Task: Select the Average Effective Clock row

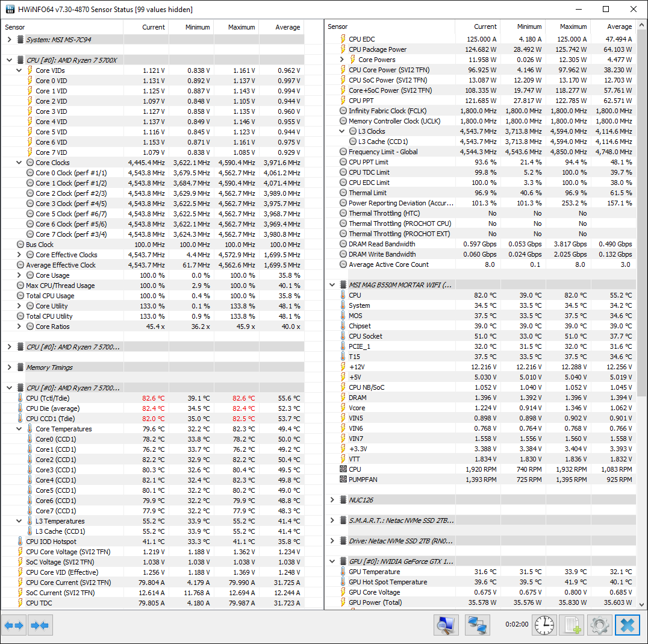Action: pyautogui.click(x=152, y=265)
